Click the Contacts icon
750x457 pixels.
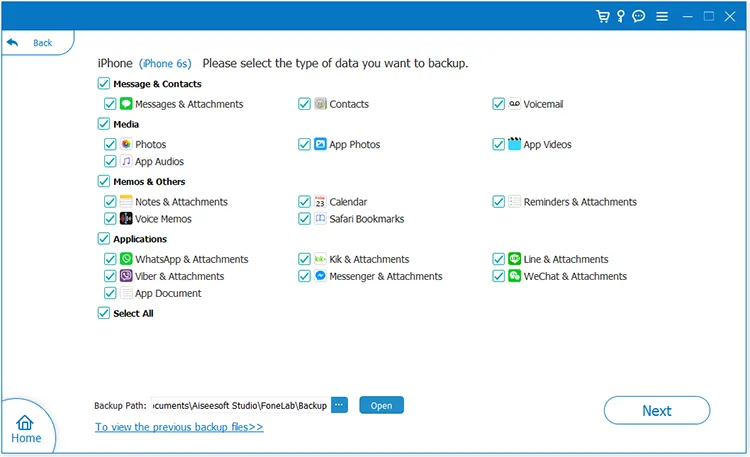[x=320, y=104]
